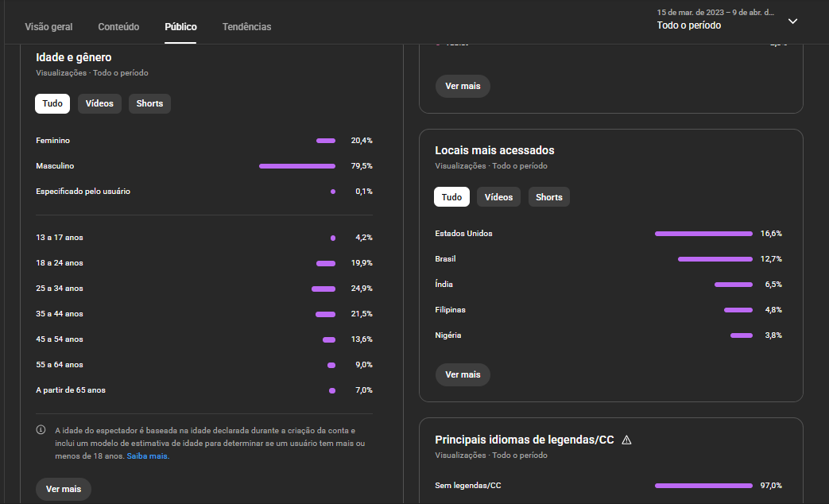This screenshot has height=504, width=829.
Task: Select Tudo filter in Idade e gênero
Action: tap(52, 103)
